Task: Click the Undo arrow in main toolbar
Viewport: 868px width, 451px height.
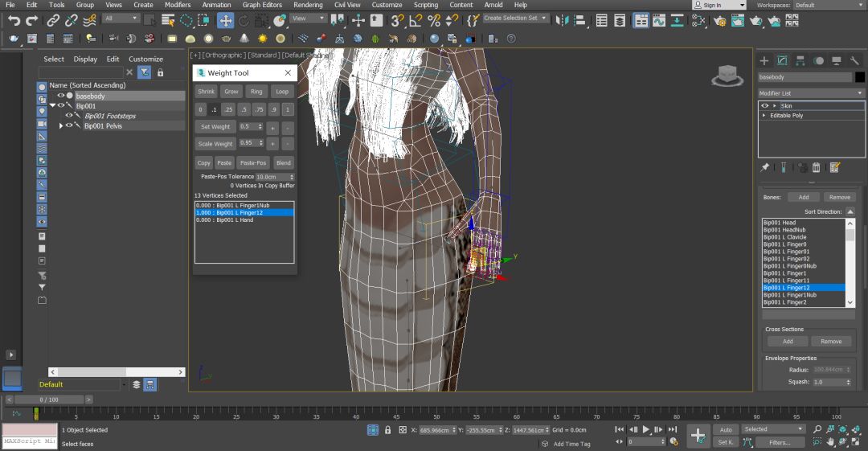Action: (x=14, y=20)
